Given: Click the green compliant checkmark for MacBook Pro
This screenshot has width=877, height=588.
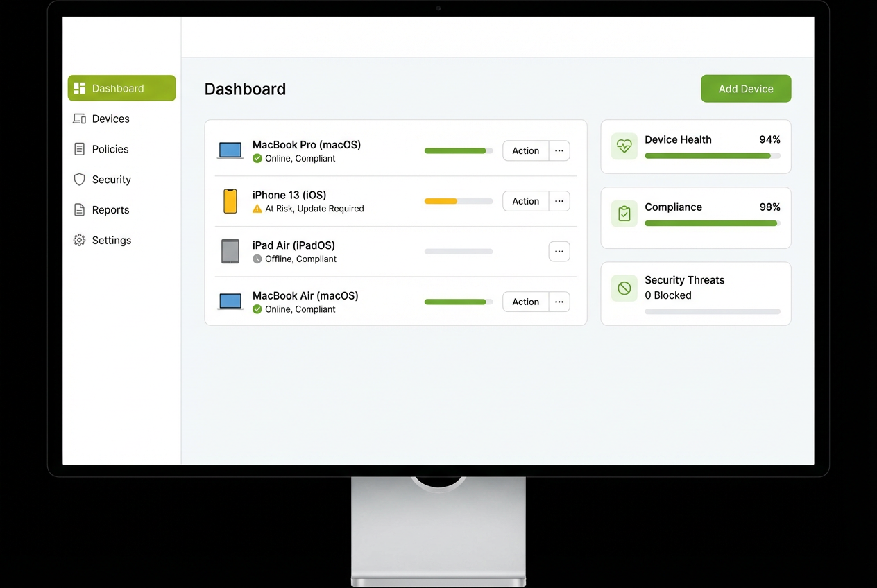Looking at the screenshot, I should pos(257,158).
